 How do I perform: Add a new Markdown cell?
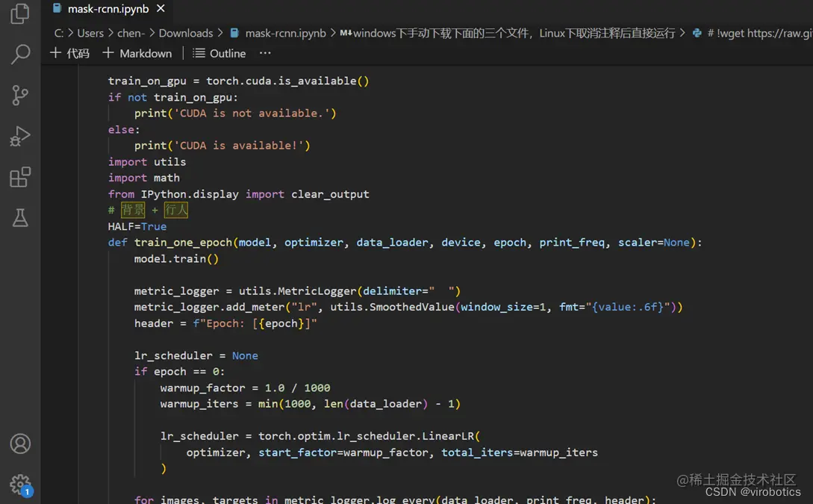pos(137,54)
